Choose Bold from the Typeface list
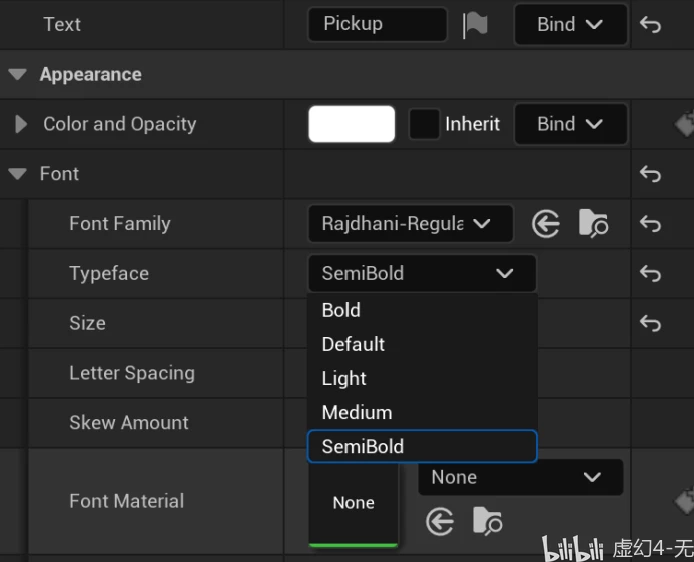Viewport: 694px width, 562px height. [x=341, y=310]
